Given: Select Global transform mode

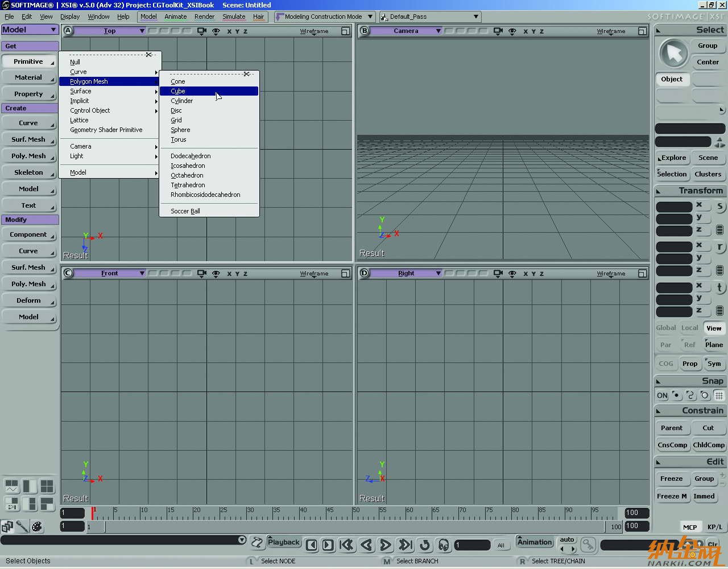Looking at the screenshot, I should [666, 328].
